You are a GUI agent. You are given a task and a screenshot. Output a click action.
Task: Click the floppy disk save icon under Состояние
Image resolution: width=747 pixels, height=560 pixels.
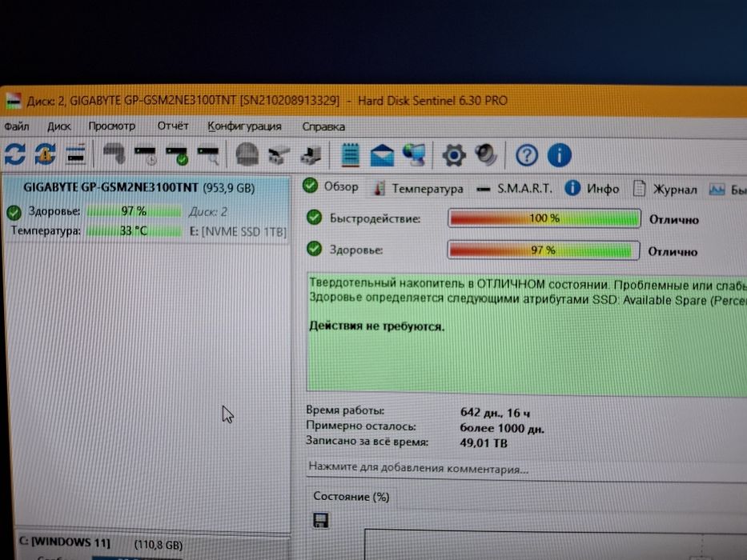(x=320, y=521)
